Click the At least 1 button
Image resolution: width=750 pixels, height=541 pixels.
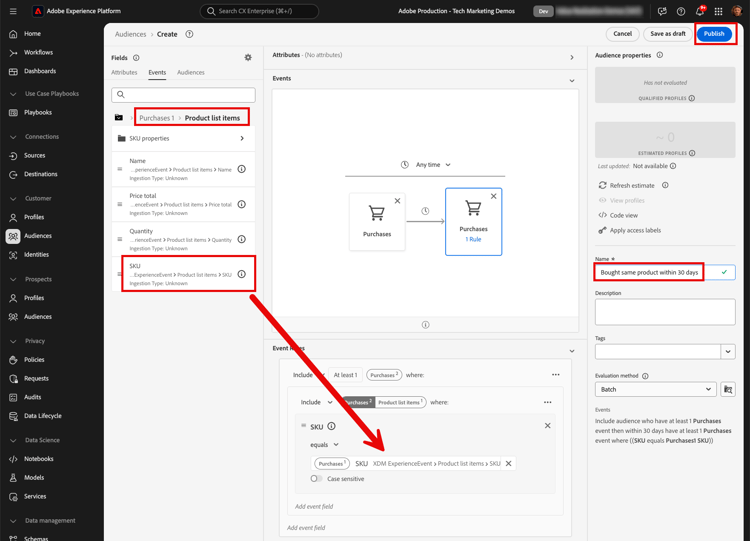click(345, 375)
